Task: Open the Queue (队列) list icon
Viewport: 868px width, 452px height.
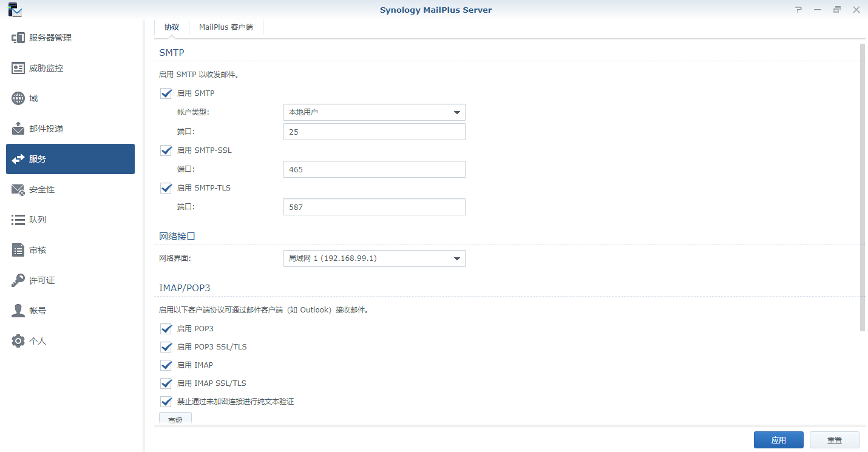Action: pyautogui.click(x=18, y=220)
